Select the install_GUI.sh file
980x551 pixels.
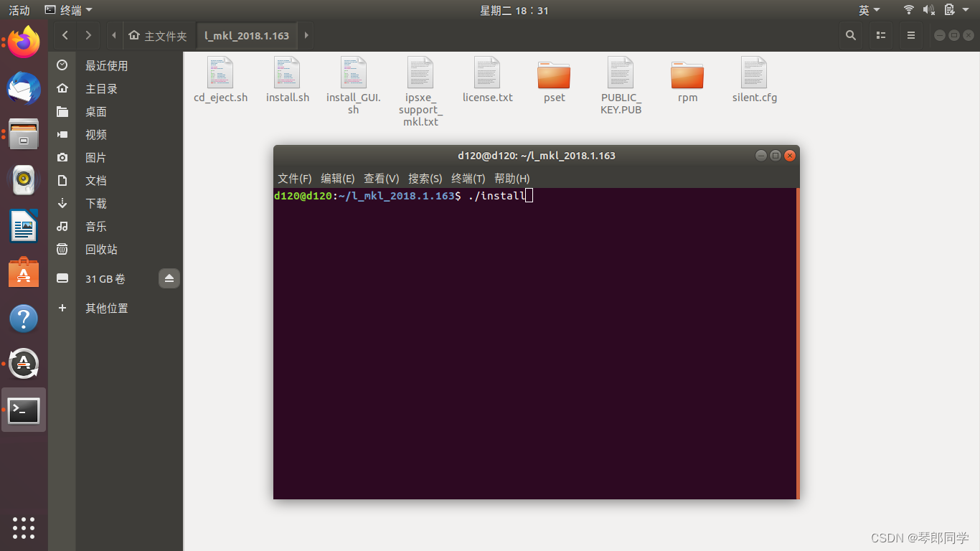[353, 85]
